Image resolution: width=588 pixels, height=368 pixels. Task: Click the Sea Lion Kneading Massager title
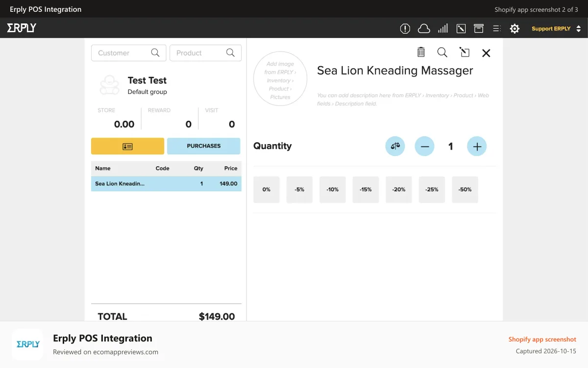(395, 71)
